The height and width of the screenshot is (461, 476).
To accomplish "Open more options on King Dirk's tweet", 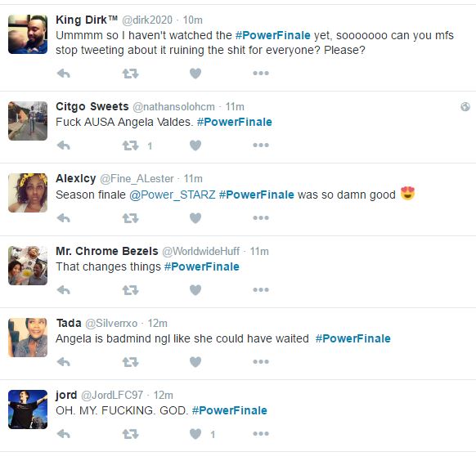I will pyautogui.click(x=261, y=74).
